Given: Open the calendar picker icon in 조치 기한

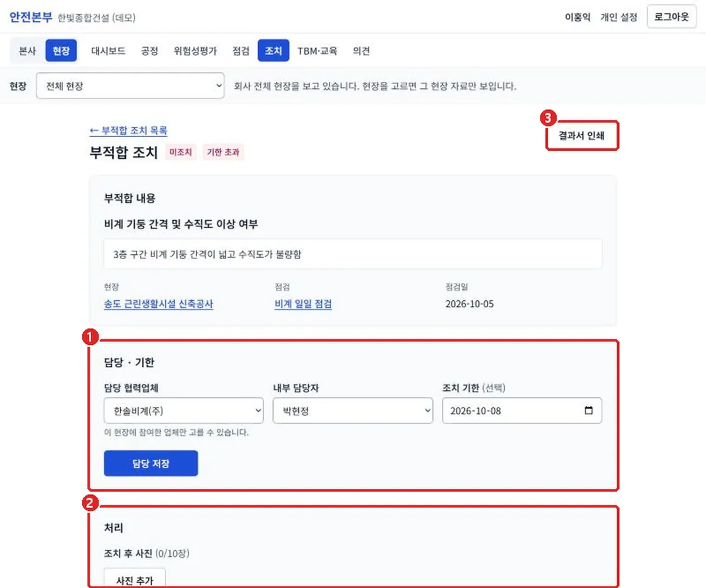Looking at the screenshot, I should (588, 411).
